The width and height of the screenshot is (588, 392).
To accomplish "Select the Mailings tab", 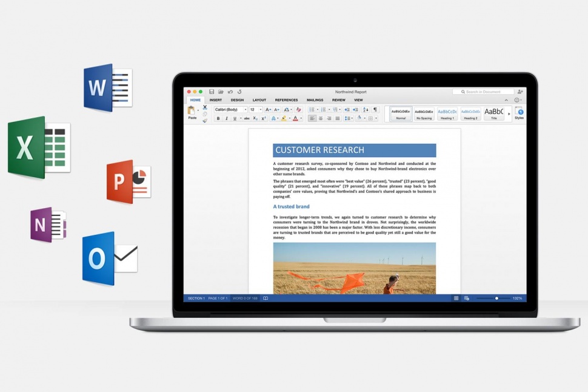I will 315,100.
